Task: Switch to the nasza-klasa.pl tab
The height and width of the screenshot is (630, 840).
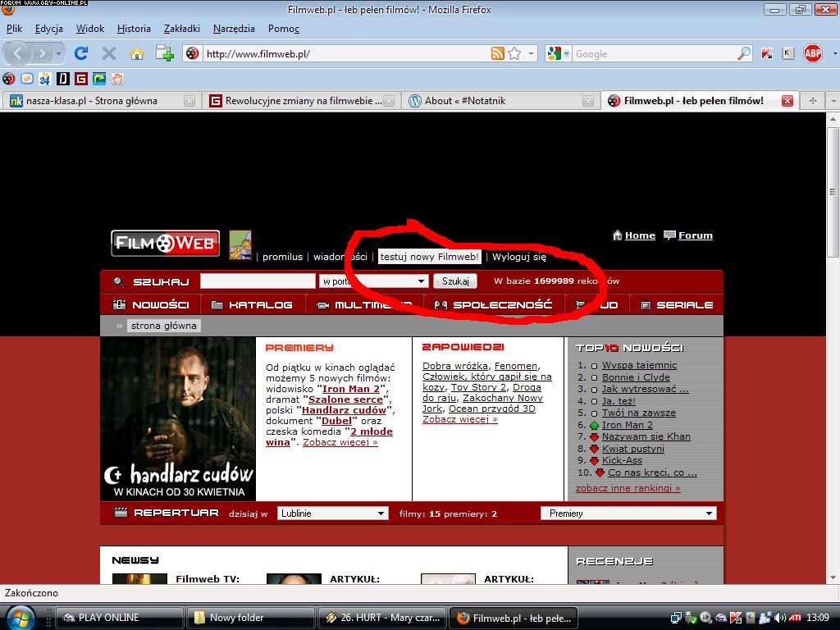Action: click(102, 101)
